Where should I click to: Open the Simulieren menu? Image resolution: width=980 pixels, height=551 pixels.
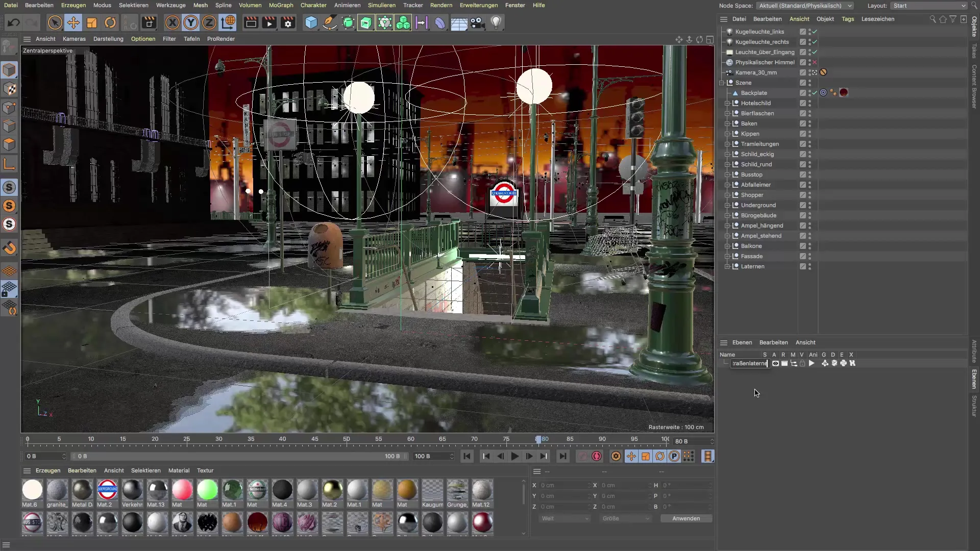tap(381, 5)
